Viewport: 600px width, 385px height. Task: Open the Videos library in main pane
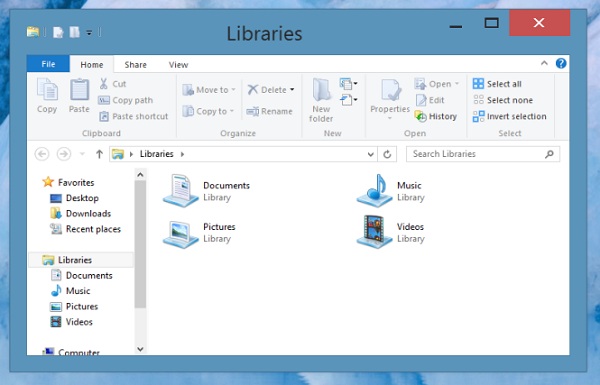391,232
